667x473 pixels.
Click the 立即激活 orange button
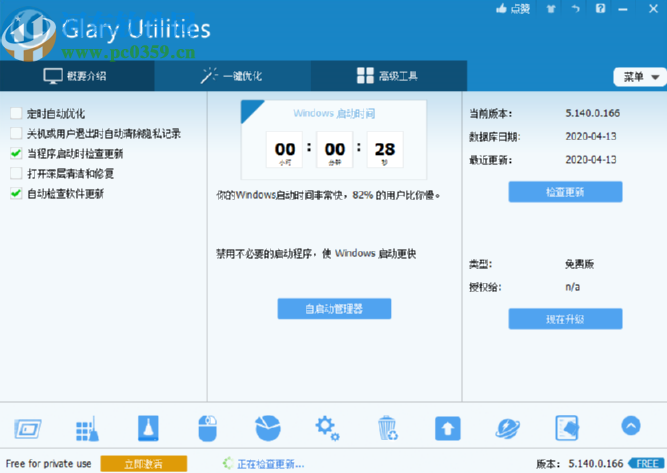pyautogui.click(x=144, y=464)
